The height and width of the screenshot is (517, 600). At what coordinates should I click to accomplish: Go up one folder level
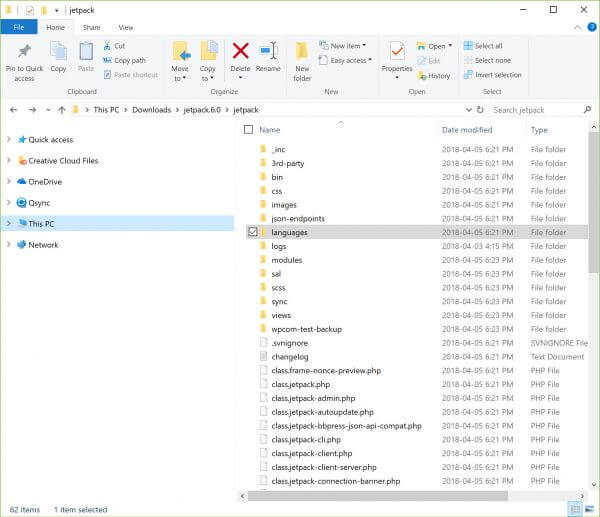click(x=62, y=110)
